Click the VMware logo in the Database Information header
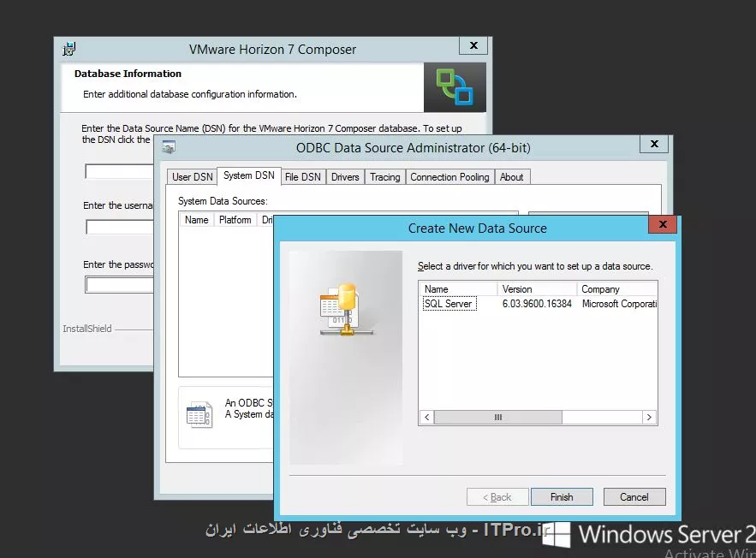The height and width of the screenshot is (558, 756). coord(455,87)
